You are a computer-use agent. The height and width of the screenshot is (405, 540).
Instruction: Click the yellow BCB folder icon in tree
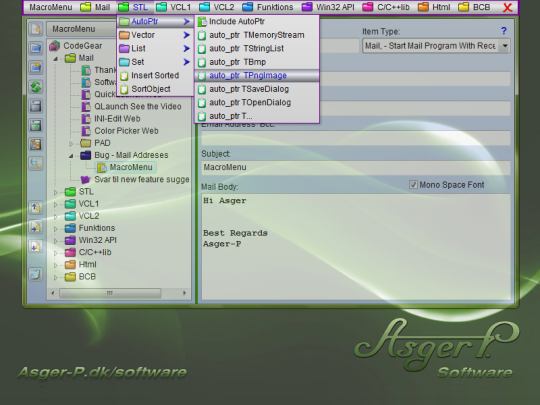coord(70,277)
